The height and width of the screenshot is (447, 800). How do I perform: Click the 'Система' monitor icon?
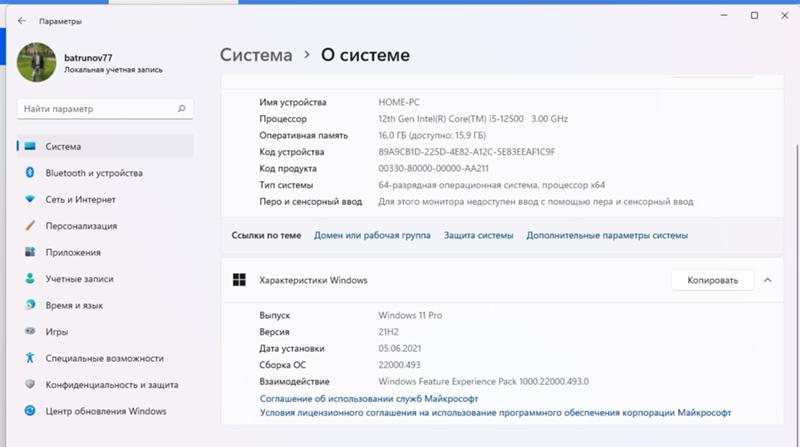pyautogui.click(x=30, y=146)
